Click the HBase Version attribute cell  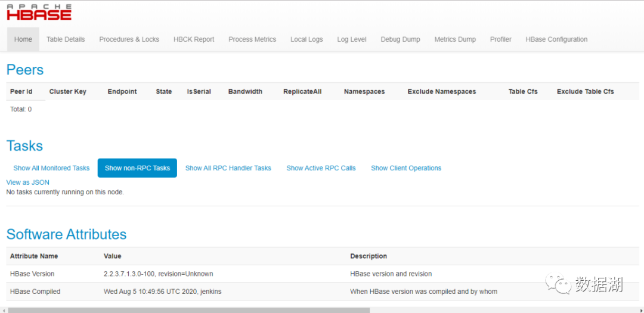pos(32,274)
